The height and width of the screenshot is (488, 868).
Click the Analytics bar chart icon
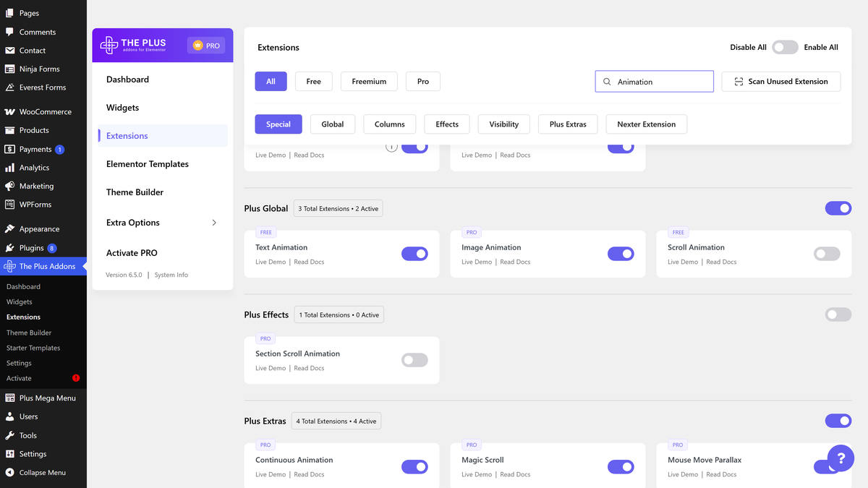coord(9,168)
